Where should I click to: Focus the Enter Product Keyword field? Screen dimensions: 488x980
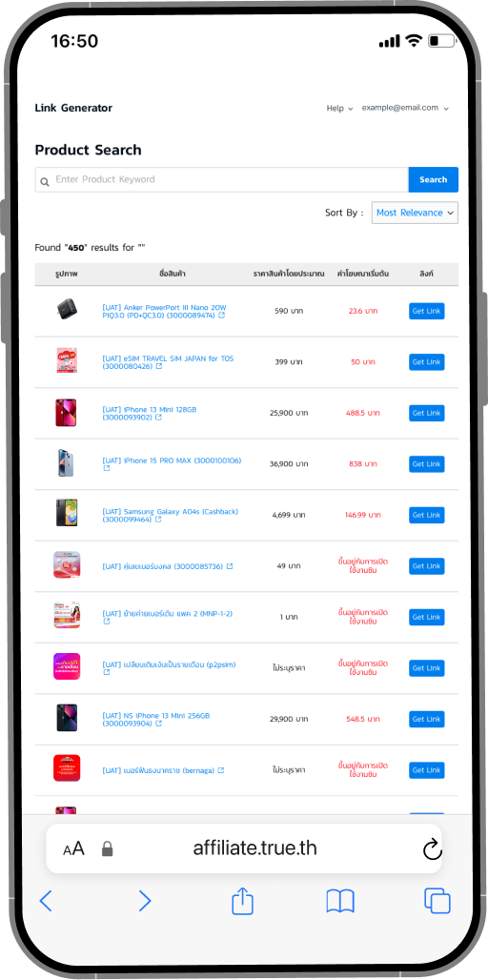[x=222, y=179]
